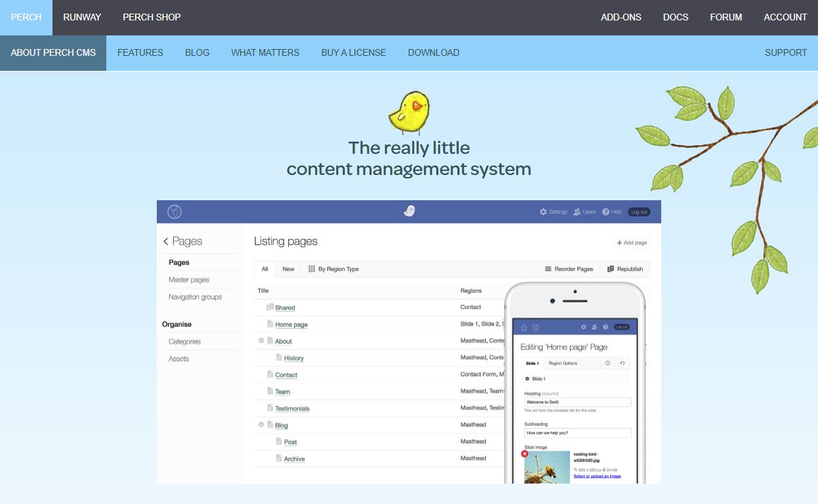Open PERCH SHOP in top navigation
This screenshot has width=818, height=504.
point(152,17)
